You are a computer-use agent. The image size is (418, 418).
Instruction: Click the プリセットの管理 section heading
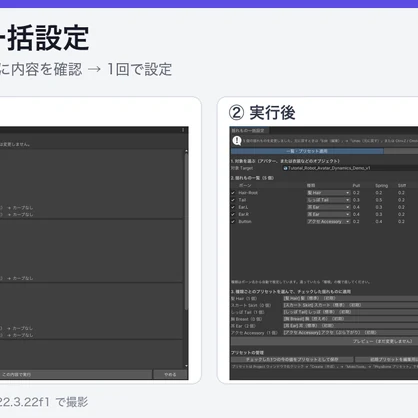click(x=247, y=353)
